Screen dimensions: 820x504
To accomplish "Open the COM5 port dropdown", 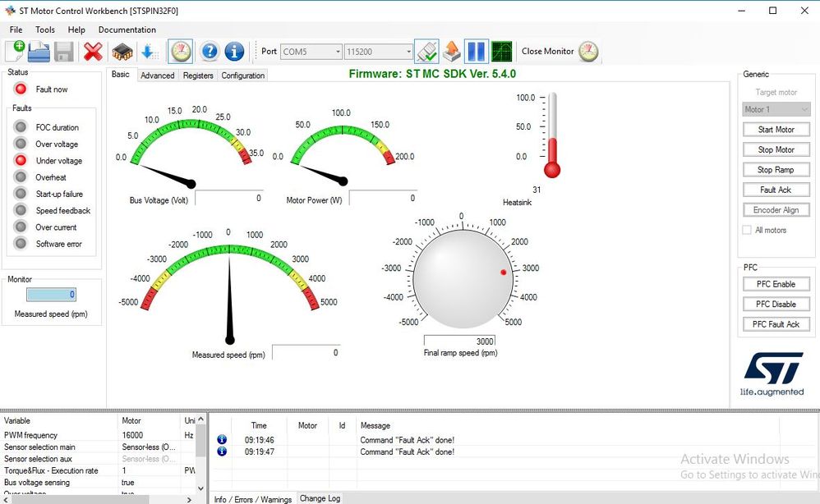I will pyautogui.click(x=311, y=52).
